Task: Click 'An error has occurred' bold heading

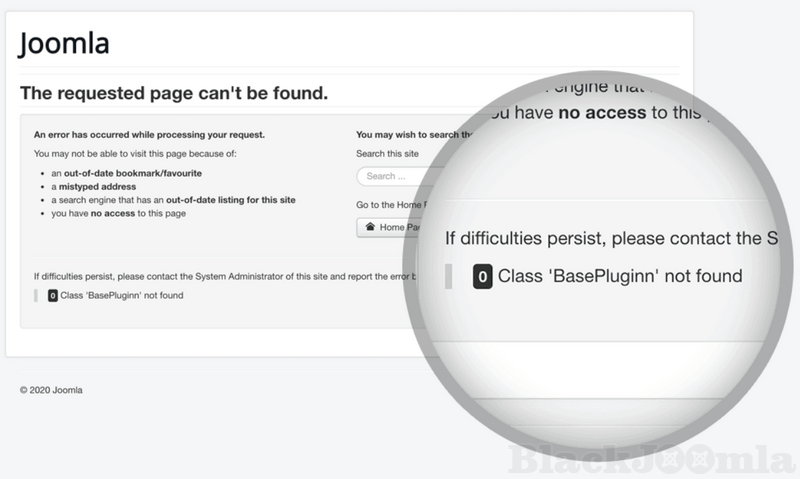Action: [149, 134]
